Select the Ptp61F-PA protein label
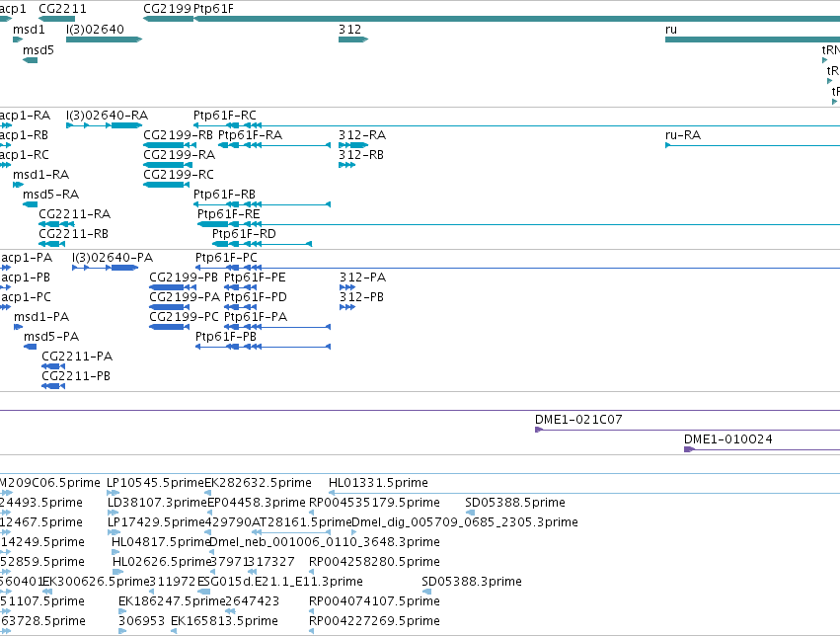 [x=256, y=317]
